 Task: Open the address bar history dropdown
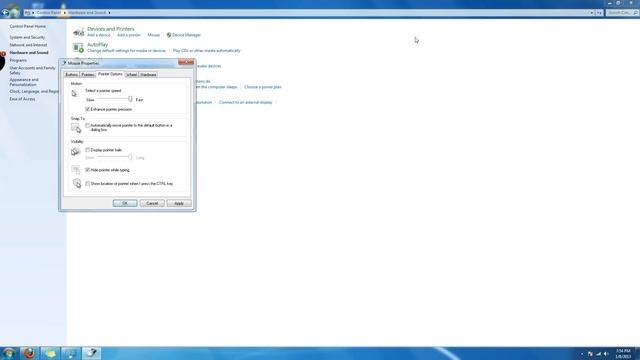click(591, 13)
